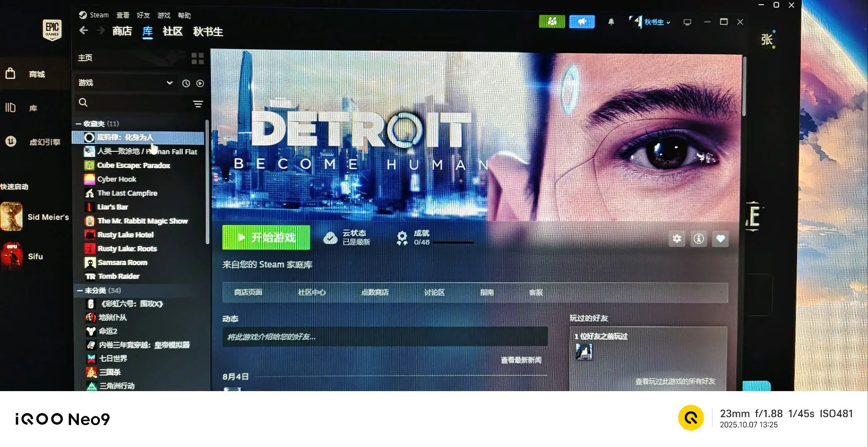
Task: Expand the 游戏 category dropdown
Action: click(169, 83)
